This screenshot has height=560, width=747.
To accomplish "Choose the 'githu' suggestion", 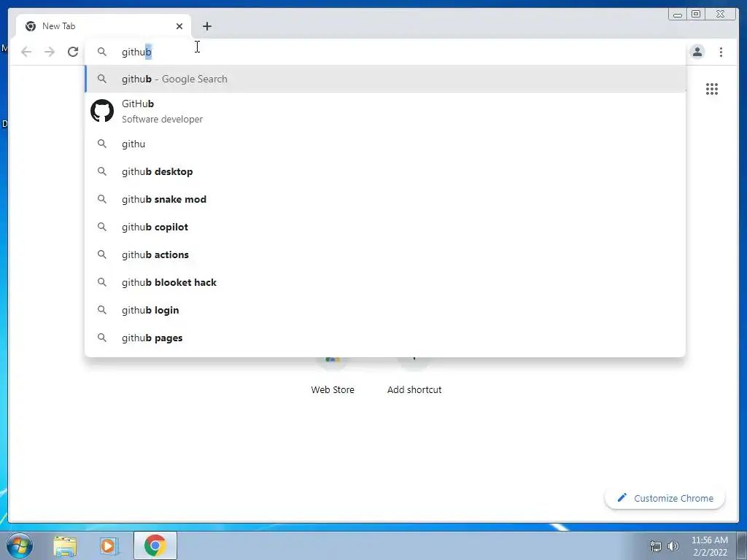I will tap(385, 144).
